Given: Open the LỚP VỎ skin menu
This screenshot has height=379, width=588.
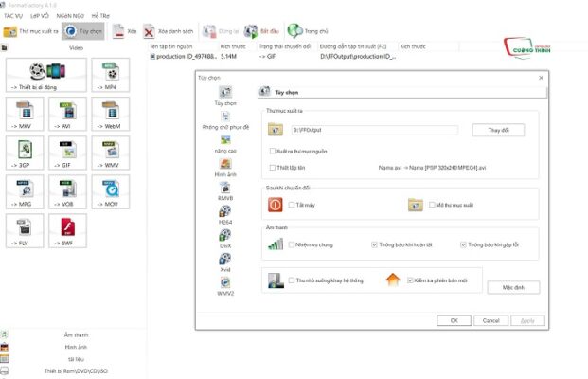Looking at the screenshot, I should pyautogui.click(x=40, y=16).
